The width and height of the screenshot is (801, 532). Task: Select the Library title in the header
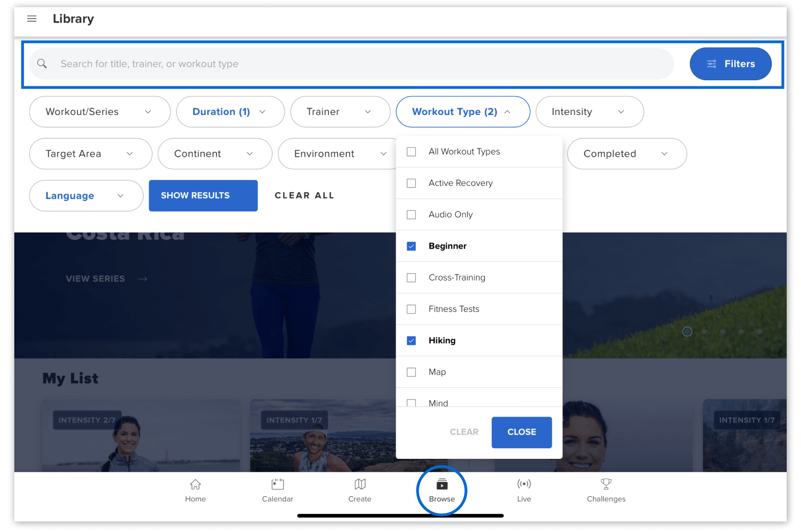click(73, 18)
